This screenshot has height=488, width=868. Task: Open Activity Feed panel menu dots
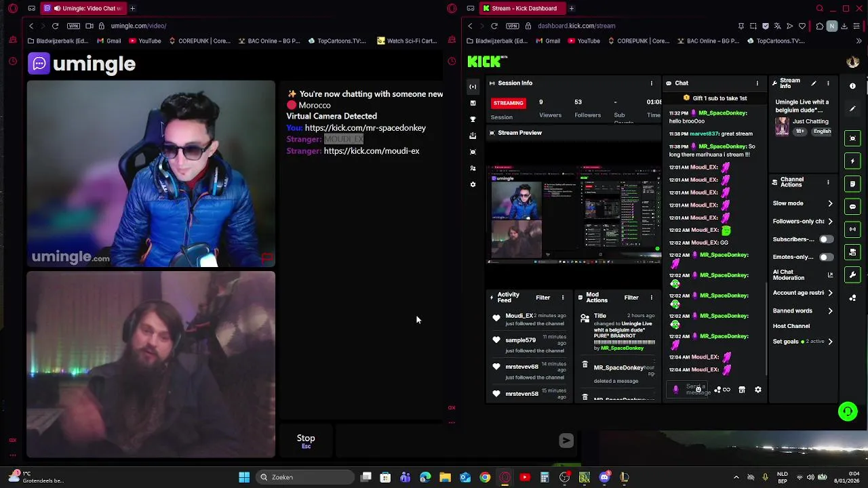562,298
